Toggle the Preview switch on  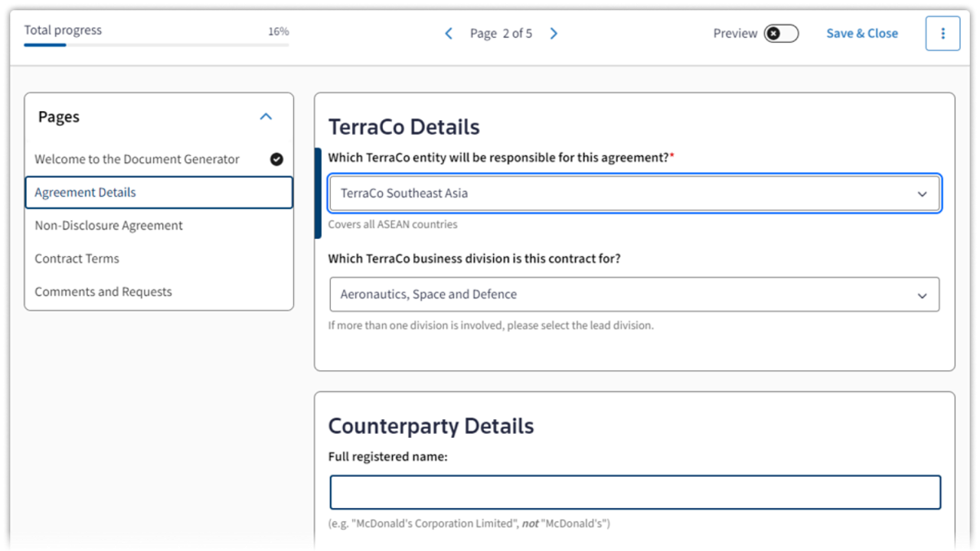(x=781, y=34)
